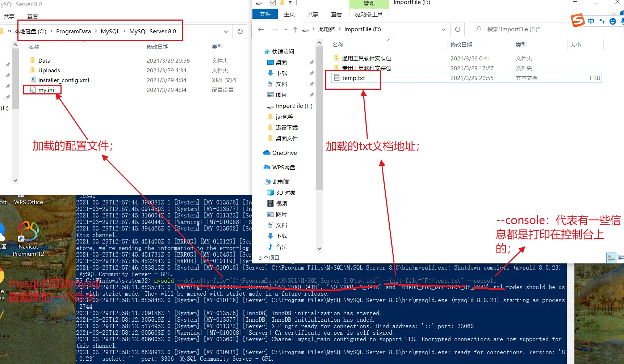The height and width of the screenshot is (364, 624).
Task: Click the Sogou input method logo
Action: [x=578, y=20]
